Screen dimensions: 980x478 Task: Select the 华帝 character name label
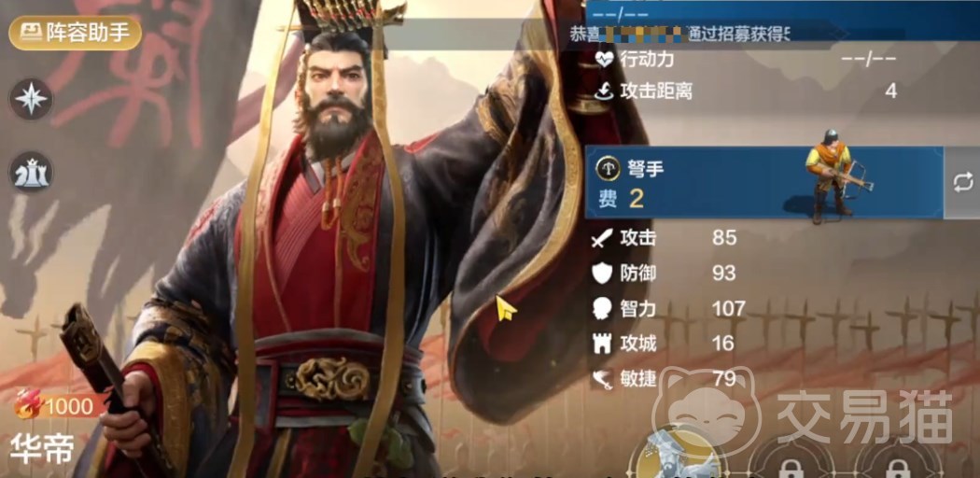43,447
